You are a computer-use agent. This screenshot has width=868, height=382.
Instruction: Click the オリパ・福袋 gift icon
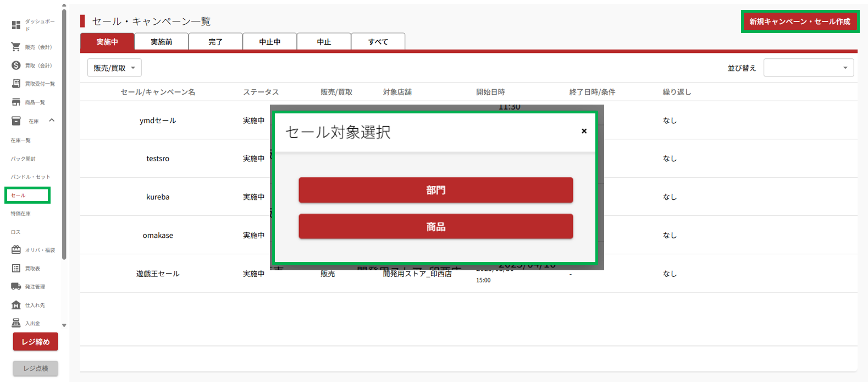pyautogui.click(x=16, y=250)
